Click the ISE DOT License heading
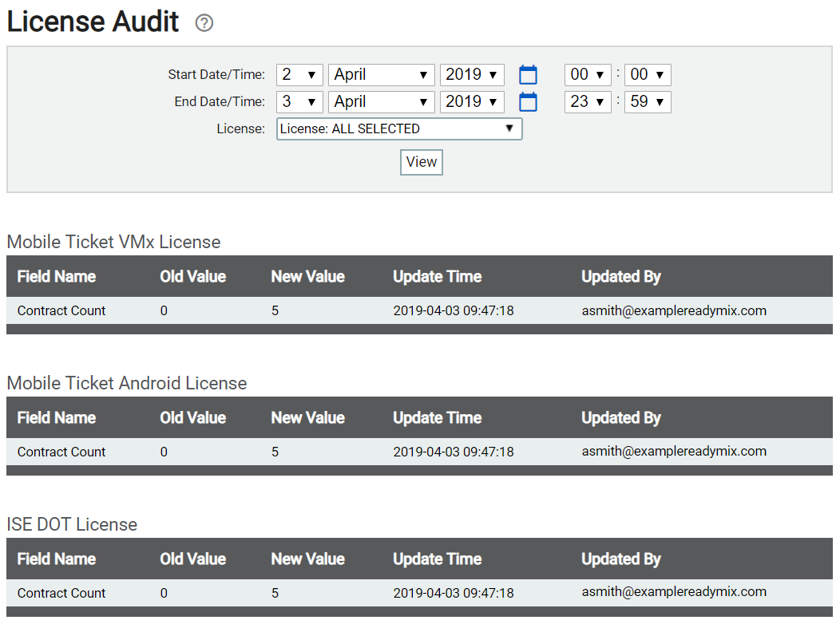This screenshot has height=624, width=840. [72, 524]
